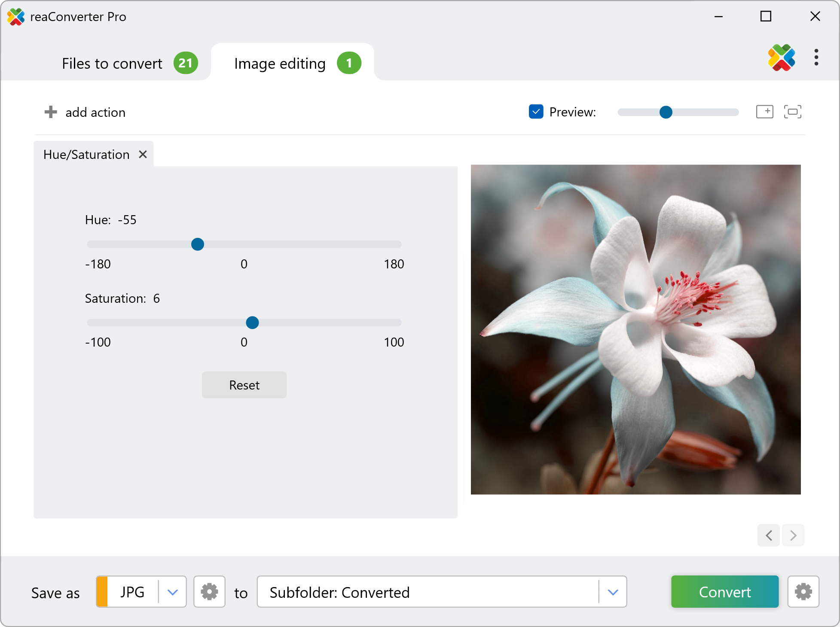The image size is (840, 627).
Task: Expand the JPG format dropdown arrow
Action: (172, 592)
